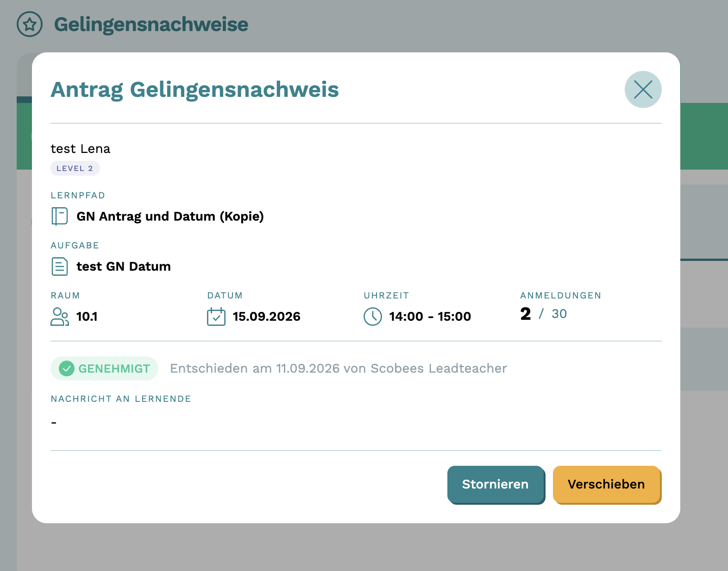Screen dimensions: 728x571
Task: Click the Gelingensnachweise page heading
Action: click(151, 25)
